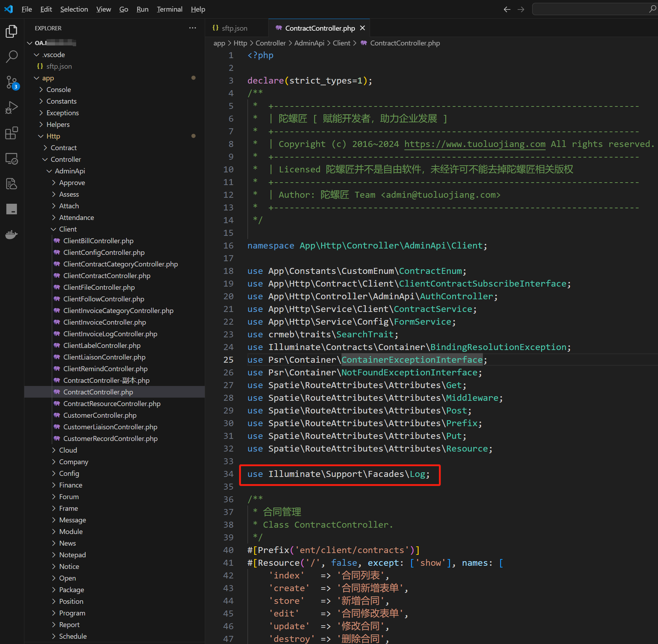
Task: Open Explorer more actions ellipsis menu
Action: coord(192,28)
